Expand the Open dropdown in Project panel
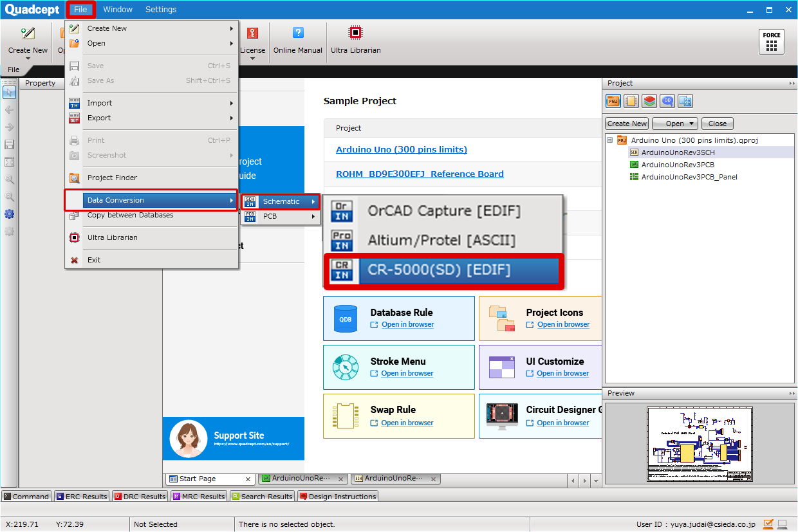This screenshot has height=532, width=798. pos(692,124)
